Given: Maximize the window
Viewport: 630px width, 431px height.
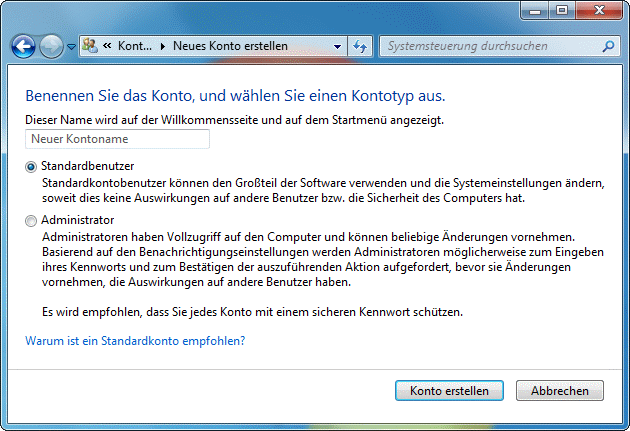Looking at the screenshot, I should (561, 11).
